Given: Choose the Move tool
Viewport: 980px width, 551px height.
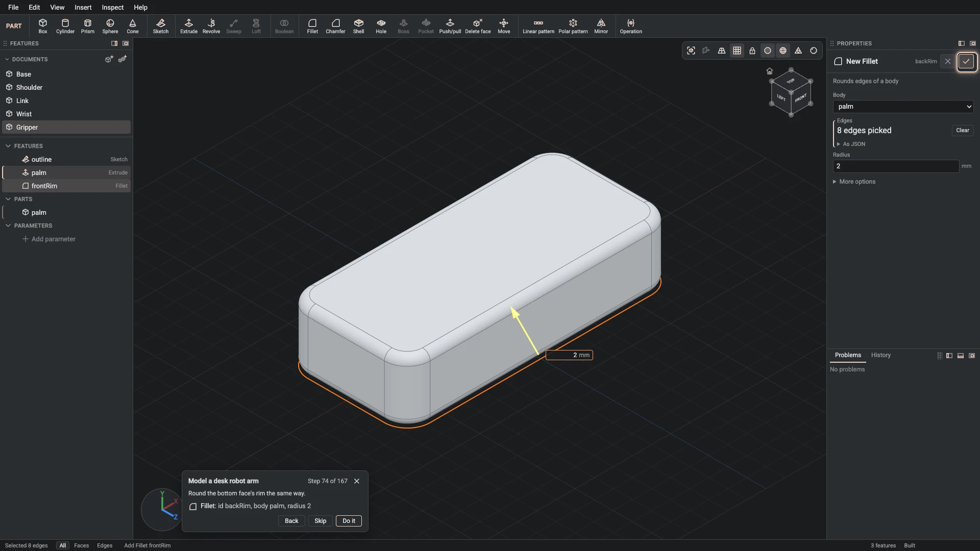Looking at the screenshot, I should (x=504, y=26).
